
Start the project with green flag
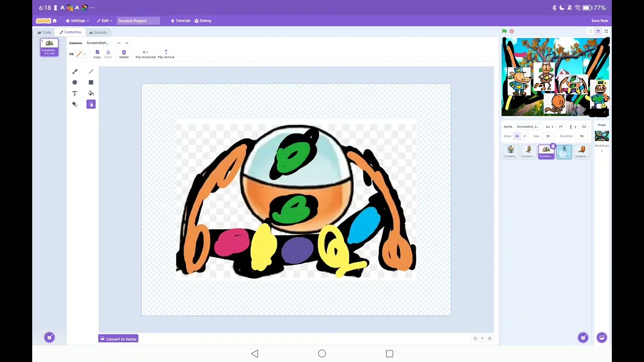click(504, 31)
